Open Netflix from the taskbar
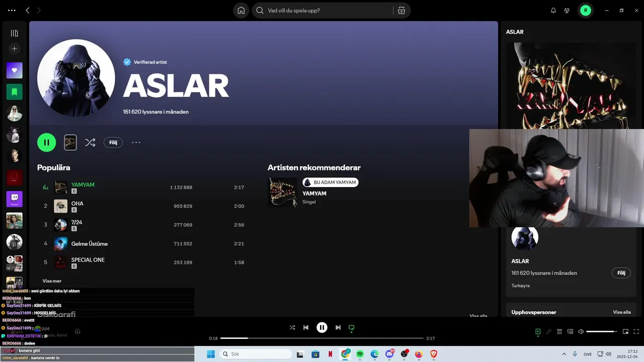644x362 pixels. coord(330,354)
